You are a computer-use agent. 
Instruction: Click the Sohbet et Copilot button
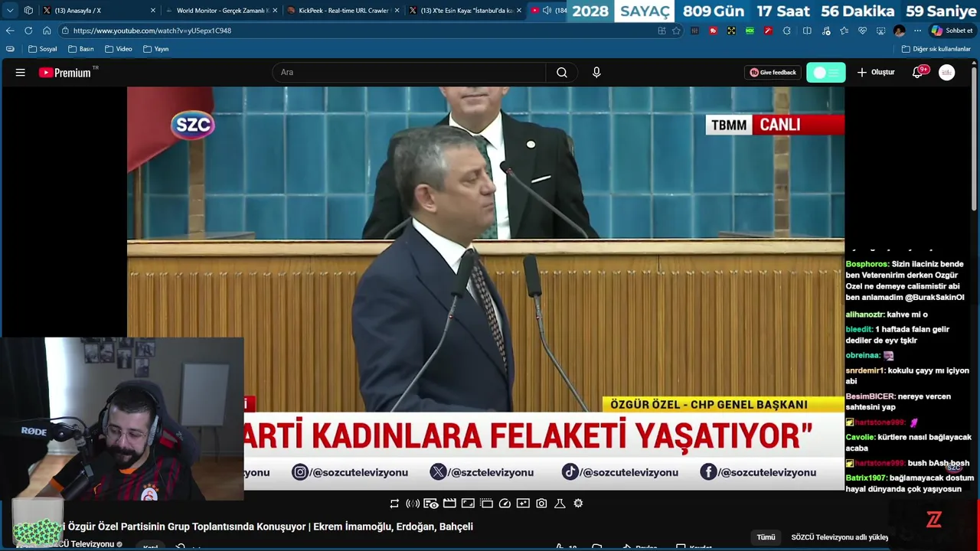pyautogui.click(x=952, y=31)
